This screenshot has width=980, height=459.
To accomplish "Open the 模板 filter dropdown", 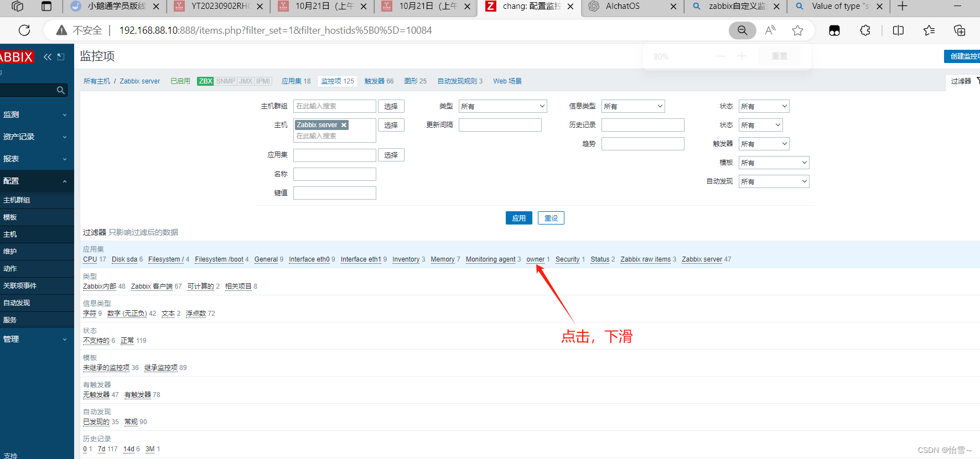I will click(x=774, y=163).
